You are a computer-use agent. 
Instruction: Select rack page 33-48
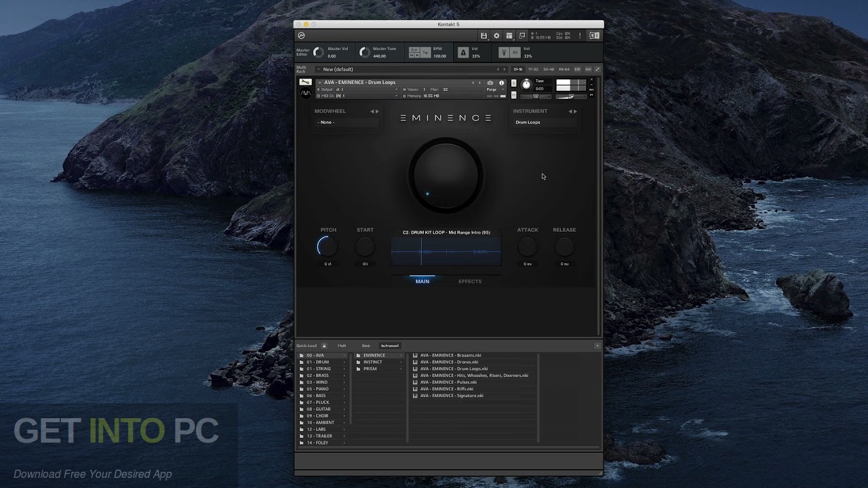[549, 69]
